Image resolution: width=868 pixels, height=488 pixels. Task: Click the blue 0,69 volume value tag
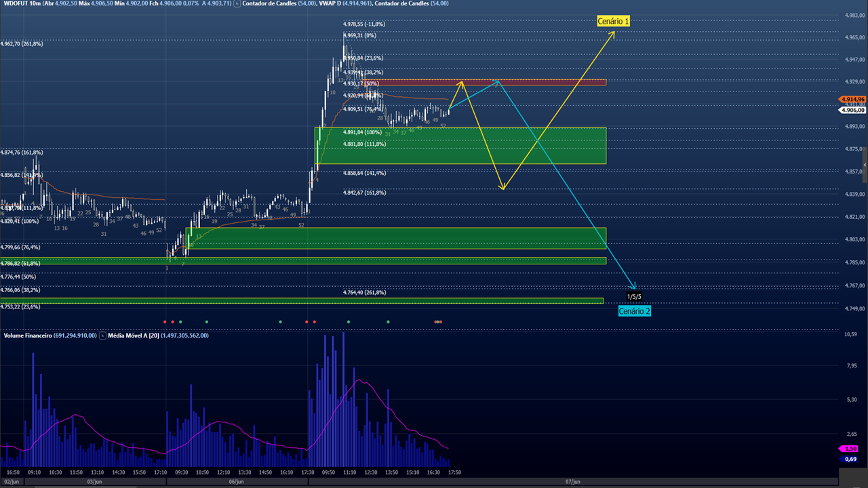coord(850,459)
